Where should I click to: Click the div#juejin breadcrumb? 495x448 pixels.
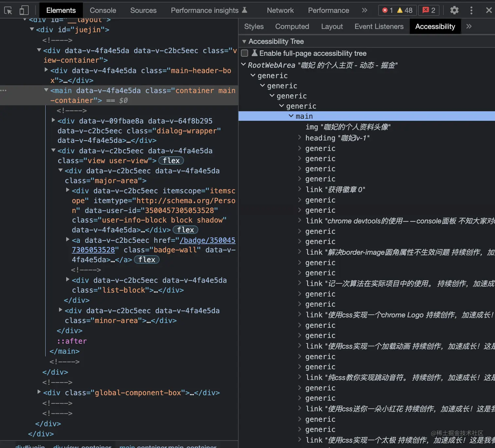30,446
